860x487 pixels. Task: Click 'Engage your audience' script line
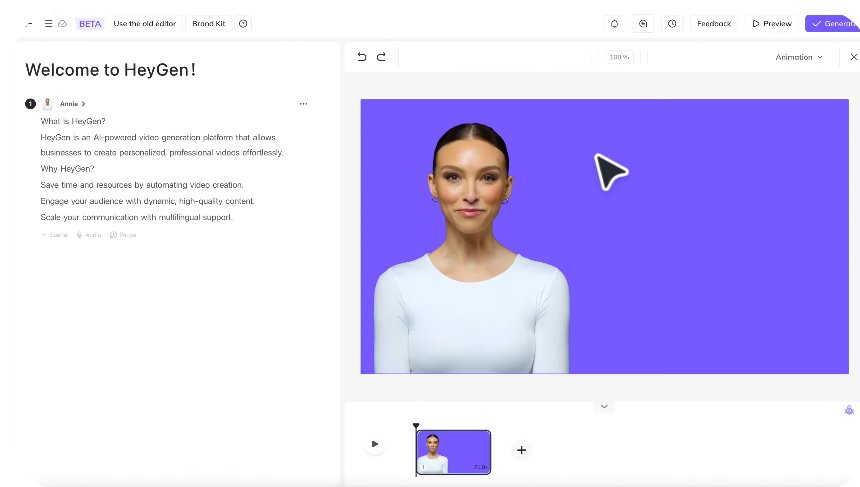(148, 201)
